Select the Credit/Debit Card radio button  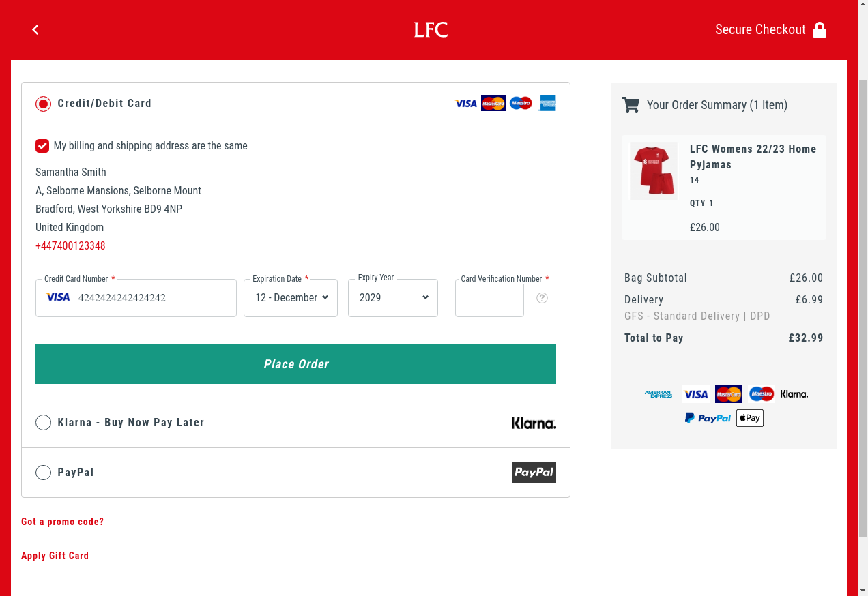tap(43, 104)
